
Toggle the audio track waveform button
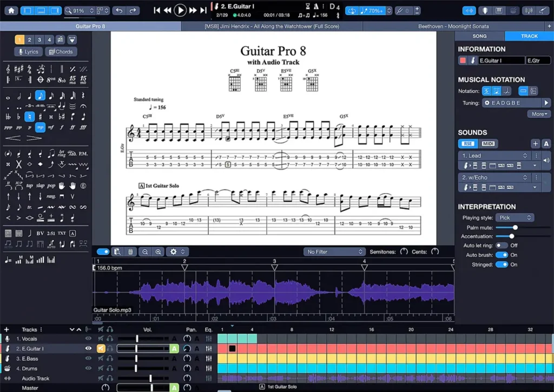click(x=469, y=11)
